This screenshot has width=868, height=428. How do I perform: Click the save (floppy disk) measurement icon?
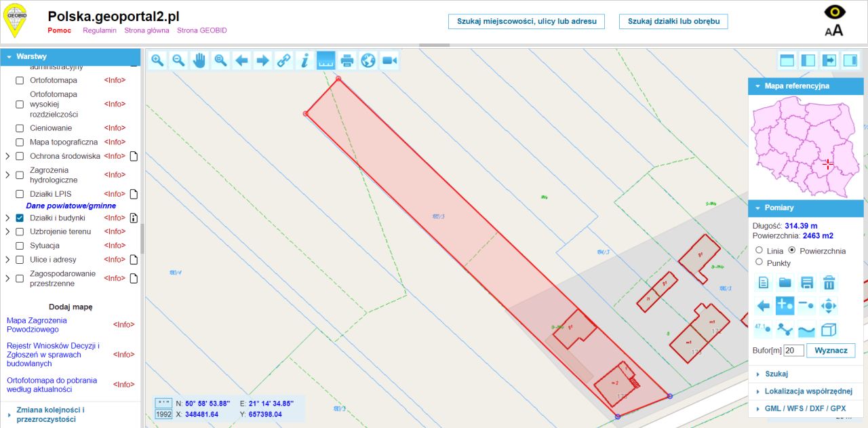807,283
